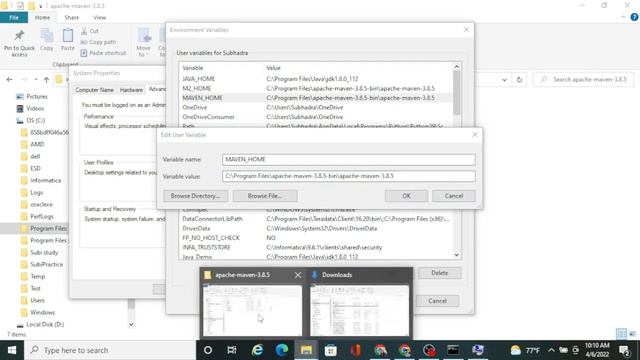The height and width of the screenshot is (360, 640).
Task: Open the Hardware tab in System Properties
Action: click(131, 90)
